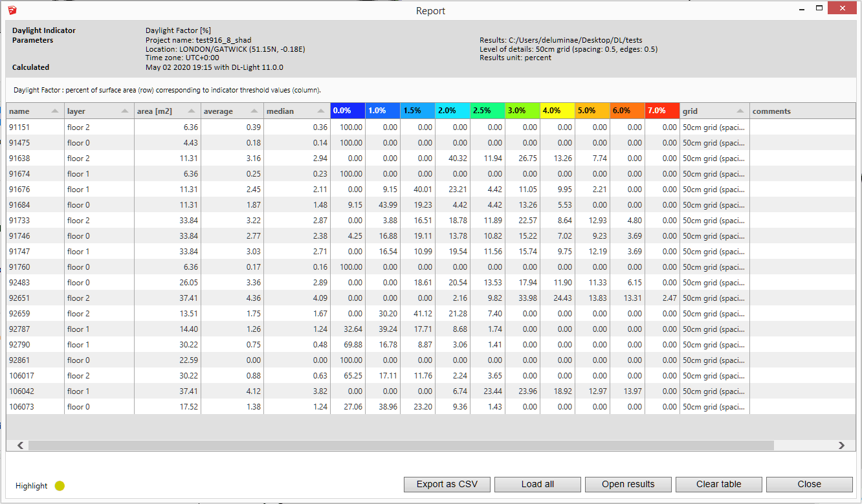Viewport: 862px width, 504px height.
Task: Select row named 91475
Action: point(431,143)
